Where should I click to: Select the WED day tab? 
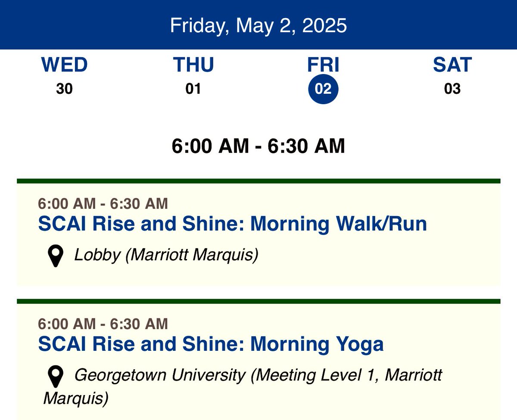pos(65,76)
